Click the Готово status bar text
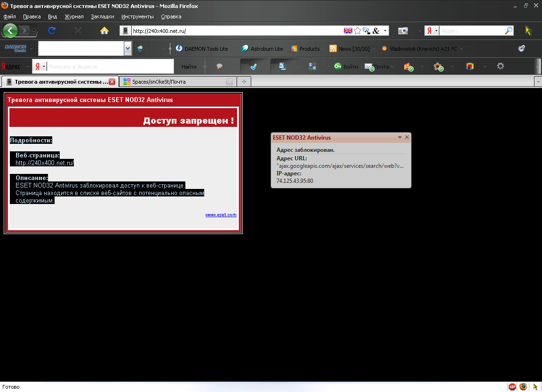 coord(11,387)
